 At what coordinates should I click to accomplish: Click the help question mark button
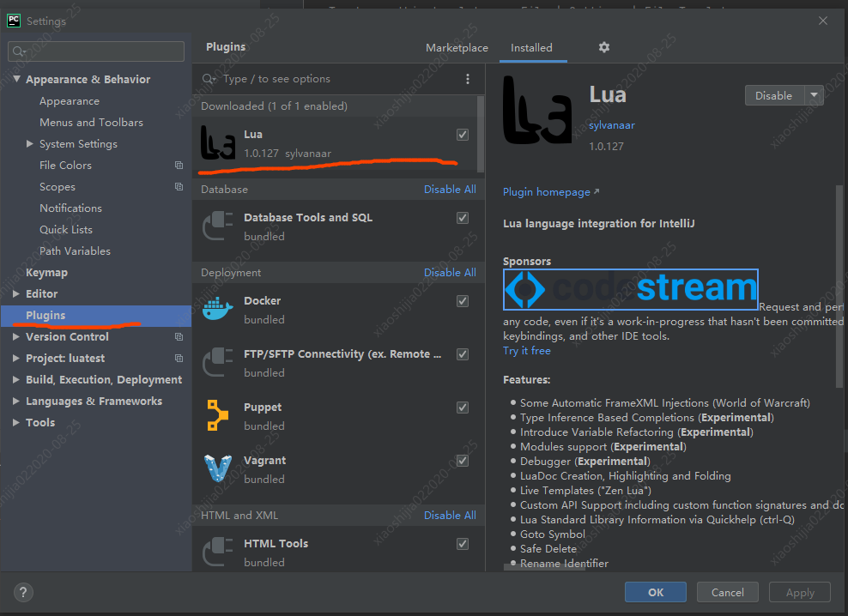click(23, 592)
